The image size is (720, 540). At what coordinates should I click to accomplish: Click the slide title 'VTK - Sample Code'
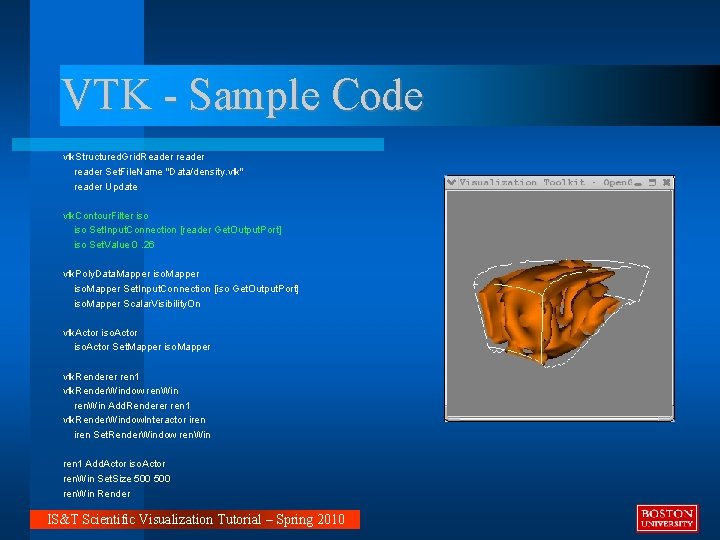pyautogui.click(x=242, y=95)
